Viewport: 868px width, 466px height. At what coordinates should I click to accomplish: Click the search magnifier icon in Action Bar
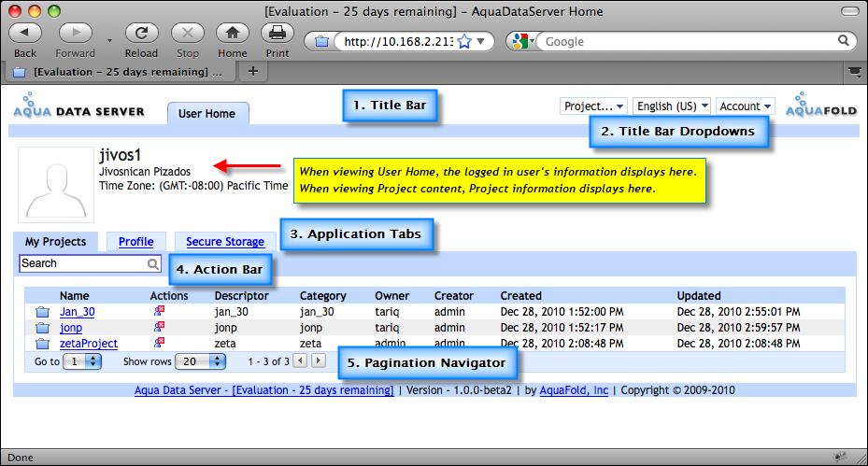coord(153,264)
